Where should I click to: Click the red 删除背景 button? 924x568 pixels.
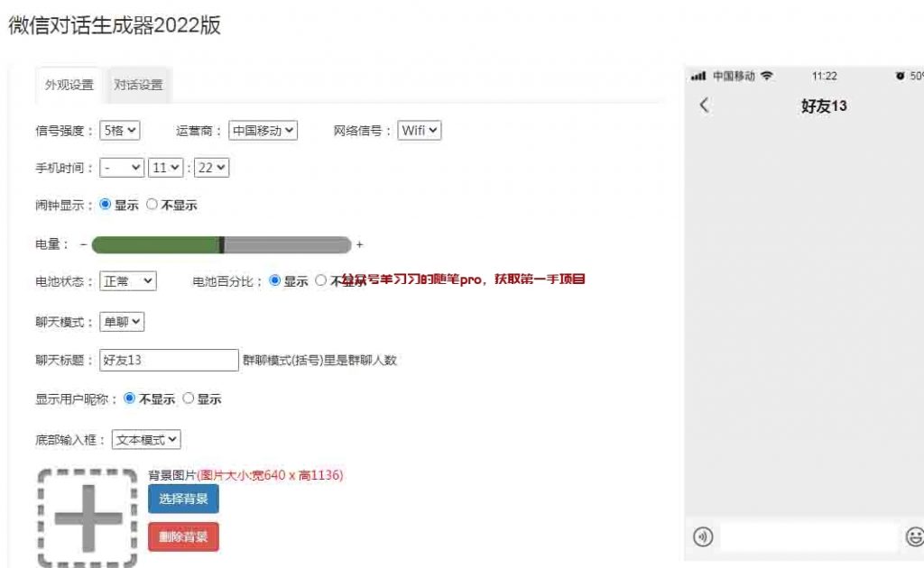(x=183, y=537)
